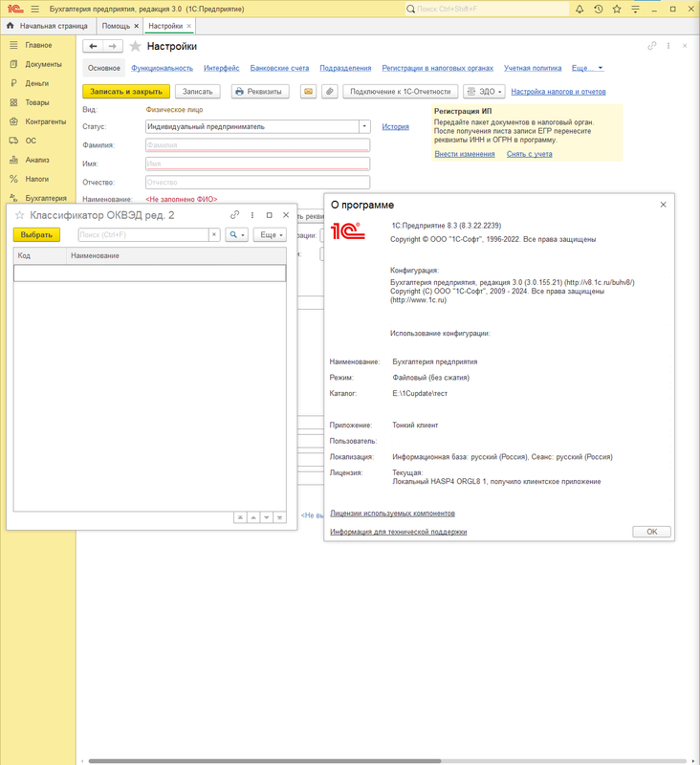
Task: Open the main menu hamburger icon
Action: pos(34,9)
